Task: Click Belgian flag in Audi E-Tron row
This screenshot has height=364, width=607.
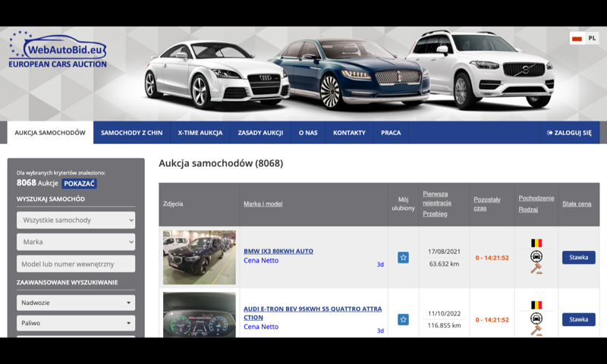Action: point(536,305)
